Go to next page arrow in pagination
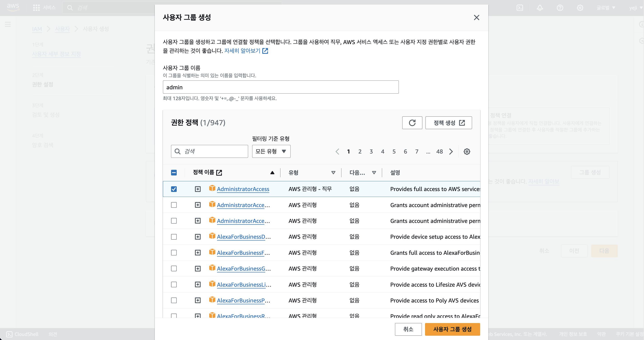This screenshot has width=644, height=340. [x=451, y=151]
